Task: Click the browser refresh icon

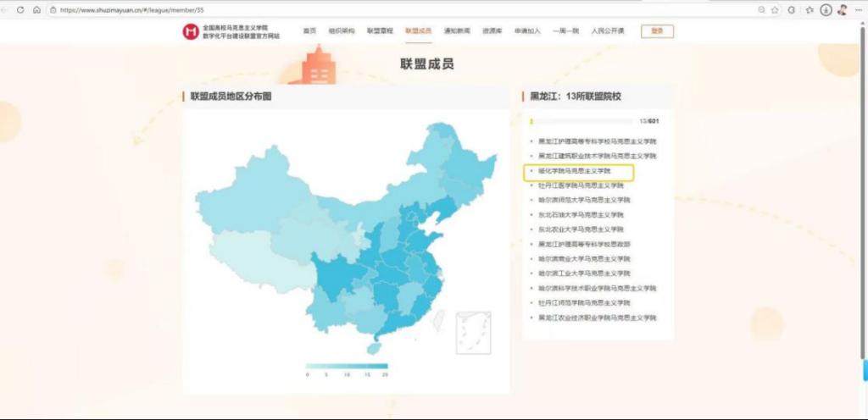Action: [22, 9]
